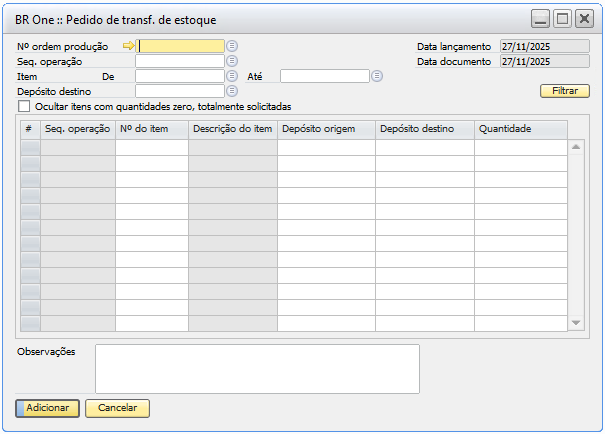Click the table scrollbar down arrow
This screenshot has width=605, height=434.
[x=576, y=323]
